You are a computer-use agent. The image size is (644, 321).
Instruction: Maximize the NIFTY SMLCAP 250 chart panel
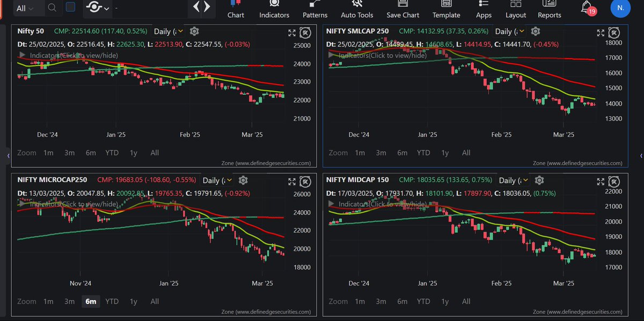(x=601, y=33)
